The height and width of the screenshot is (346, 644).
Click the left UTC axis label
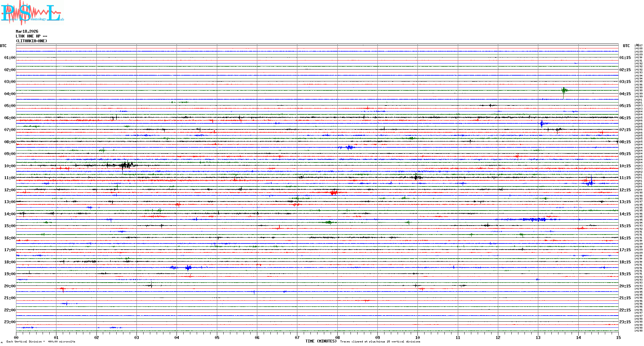coord(3,46)
